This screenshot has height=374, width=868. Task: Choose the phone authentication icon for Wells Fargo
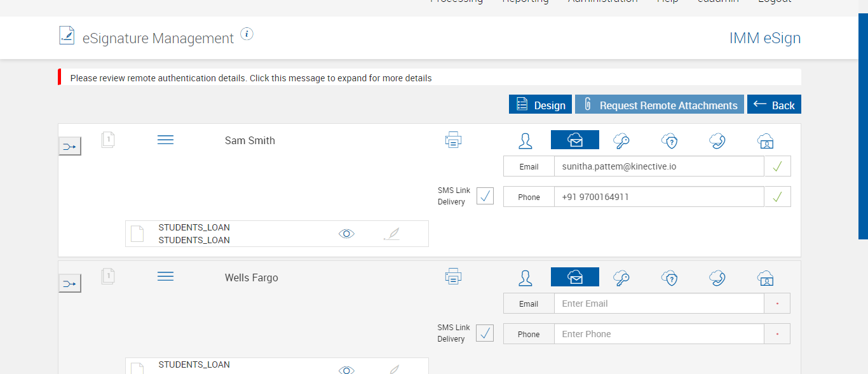click(x=717, y=277)
